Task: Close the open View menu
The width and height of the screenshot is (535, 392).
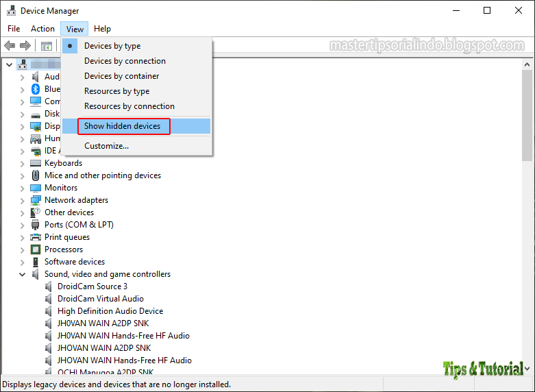Action: click(75, 29)
